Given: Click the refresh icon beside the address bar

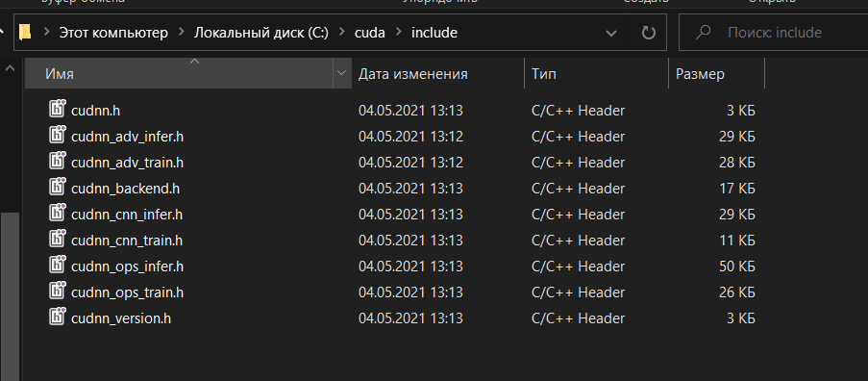Looking at the screenshot, I should tap(648, 34).
